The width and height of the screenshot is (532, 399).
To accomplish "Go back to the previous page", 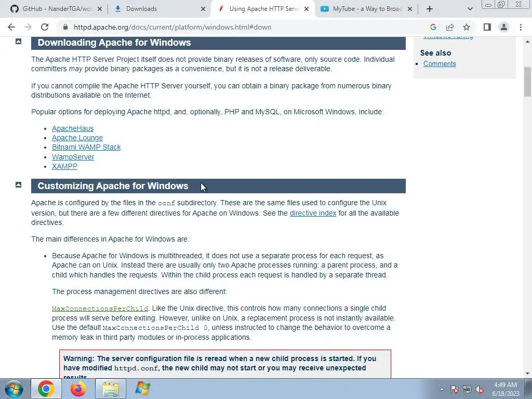I will tap(11, 27).
